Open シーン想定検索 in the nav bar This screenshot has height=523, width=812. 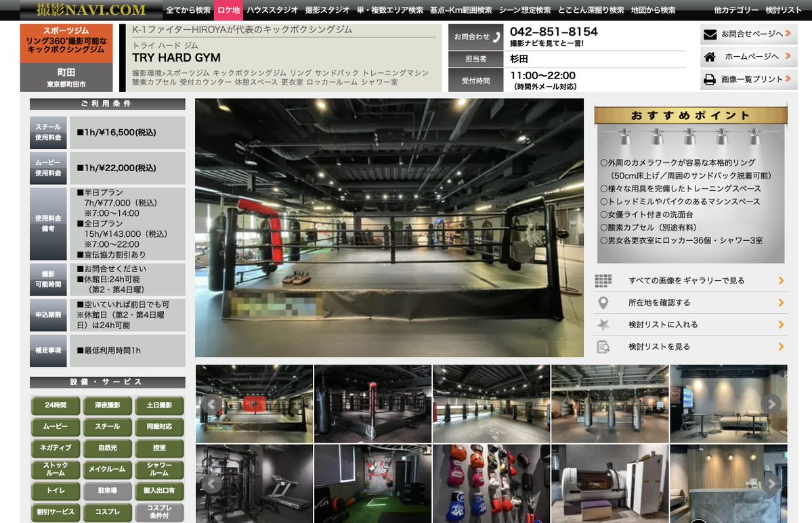click(525, 10)
